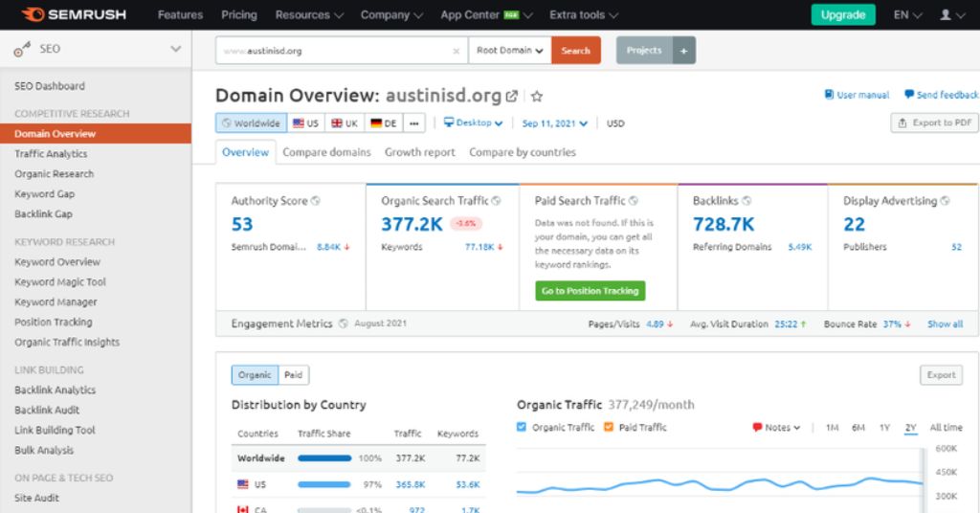Screen dimensions: 980x513
Task: Click the Engagement Metrics info icon
Action: point(344,323)
